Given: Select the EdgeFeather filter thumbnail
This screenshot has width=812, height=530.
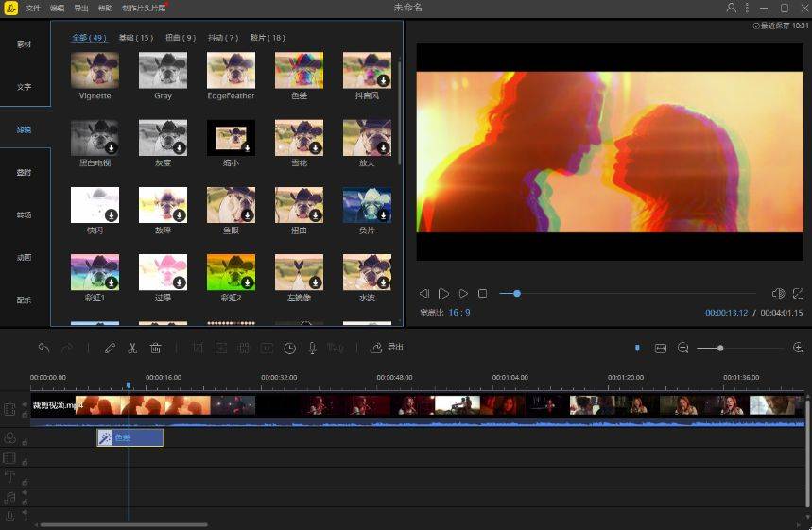Looking at the screenshot, I should [x=231, y=70].
